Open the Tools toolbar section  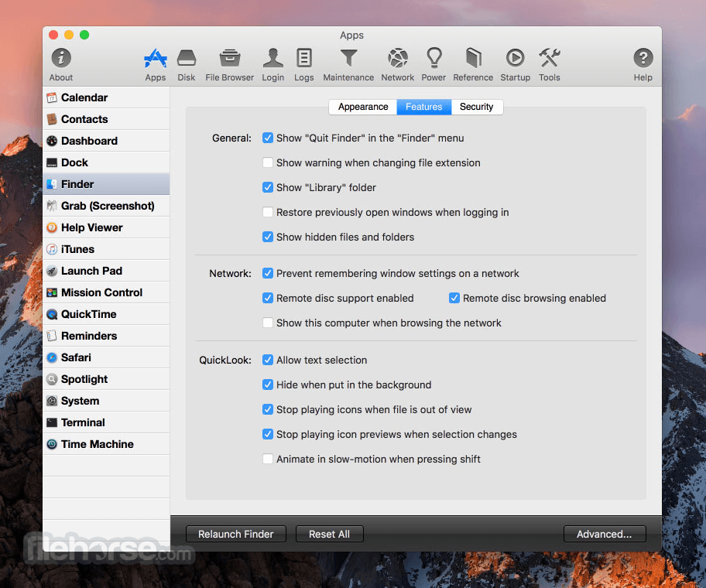tap(550, 65)
